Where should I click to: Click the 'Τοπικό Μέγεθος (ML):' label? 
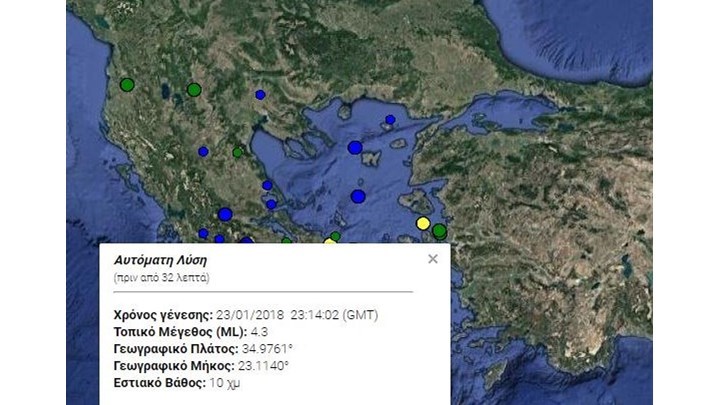coord(180,332)
